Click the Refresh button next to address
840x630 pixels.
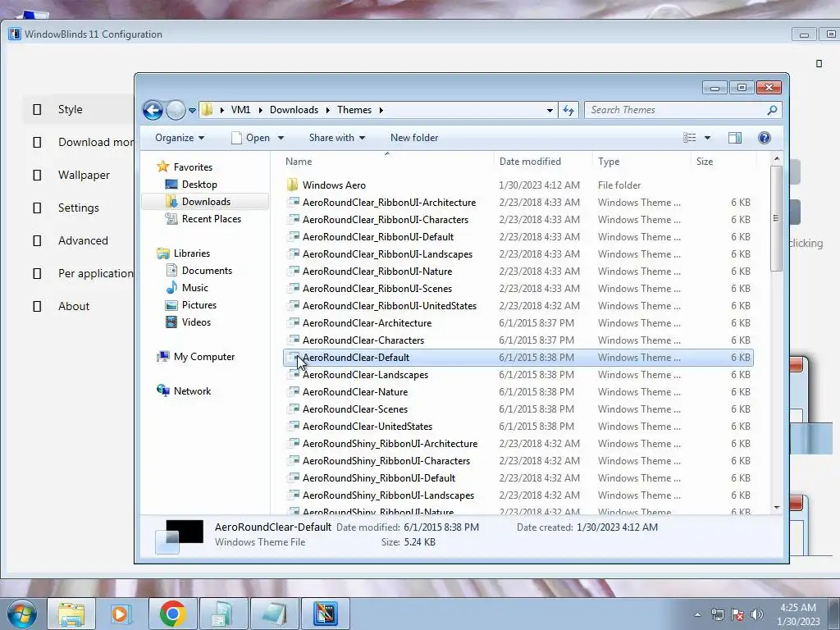tap(568, 111)
